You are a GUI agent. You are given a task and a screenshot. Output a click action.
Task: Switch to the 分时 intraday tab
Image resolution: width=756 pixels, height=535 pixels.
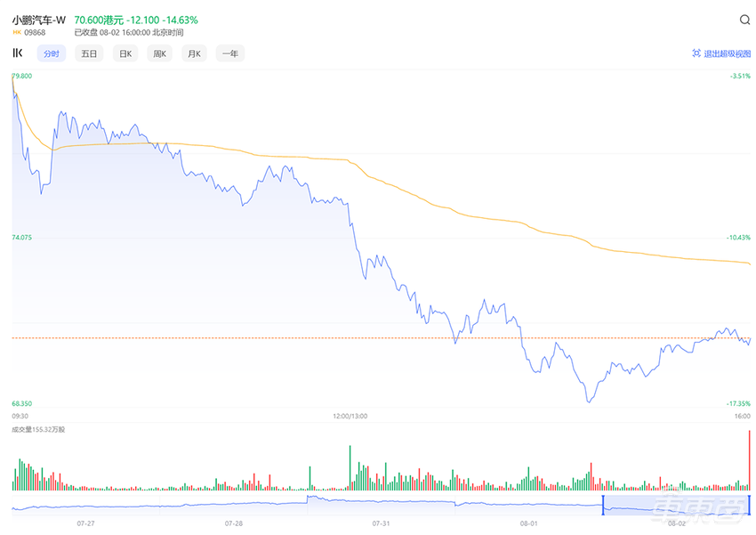pyautogui.click(x=51, y=53)
